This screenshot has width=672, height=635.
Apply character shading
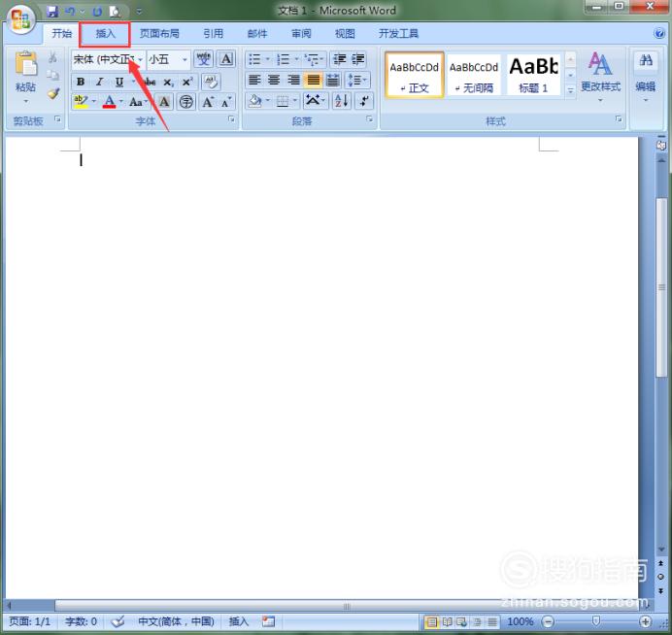pyautogui.click(x=164, y=102)
